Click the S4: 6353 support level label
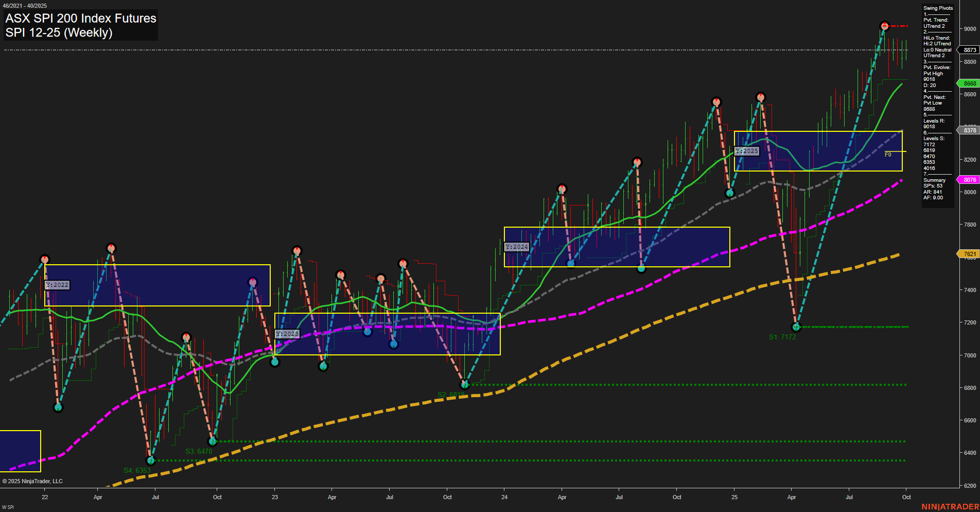The image size is (980, 512). [x=137, y=470]
